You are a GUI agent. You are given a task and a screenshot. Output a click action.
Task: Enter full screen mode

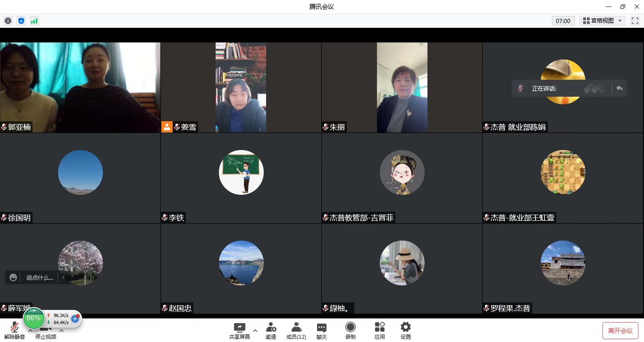[x=635, y=21]
